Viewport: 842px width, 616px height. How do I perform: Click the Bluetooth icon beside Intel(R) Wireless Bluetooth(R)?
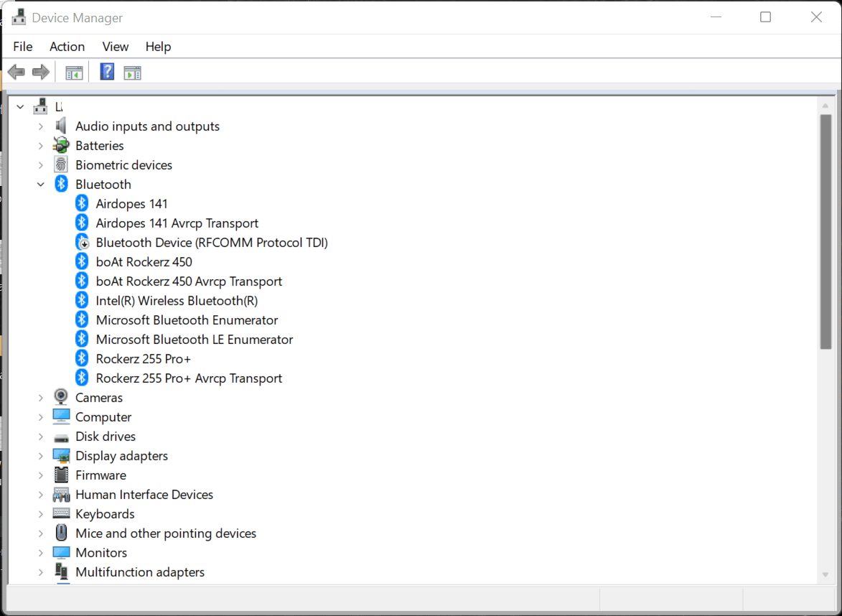pos(82,299)
